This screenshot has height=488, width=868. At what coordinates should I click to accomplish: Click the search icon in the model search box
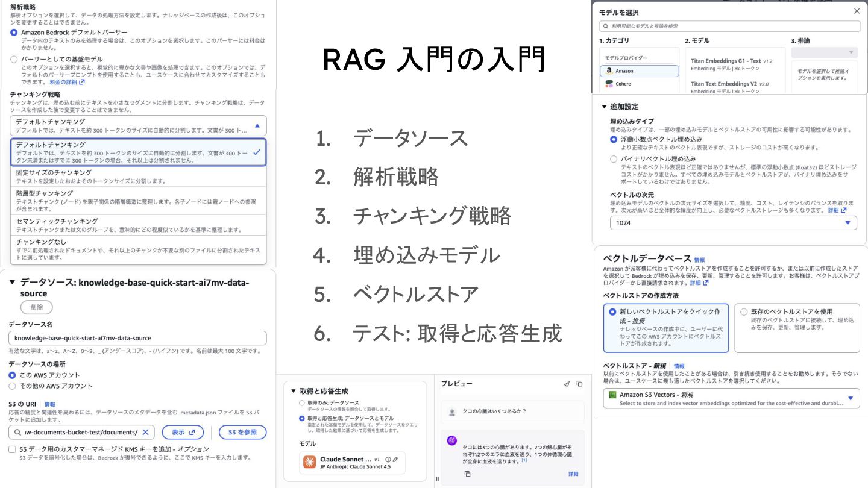[605, 26]
